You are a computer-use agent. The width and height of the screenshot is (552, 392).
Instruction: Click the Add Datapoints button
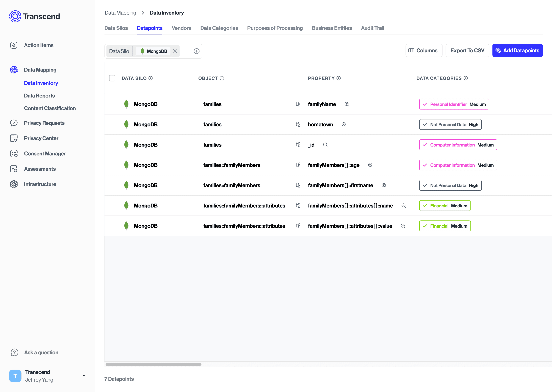point(517,50)
